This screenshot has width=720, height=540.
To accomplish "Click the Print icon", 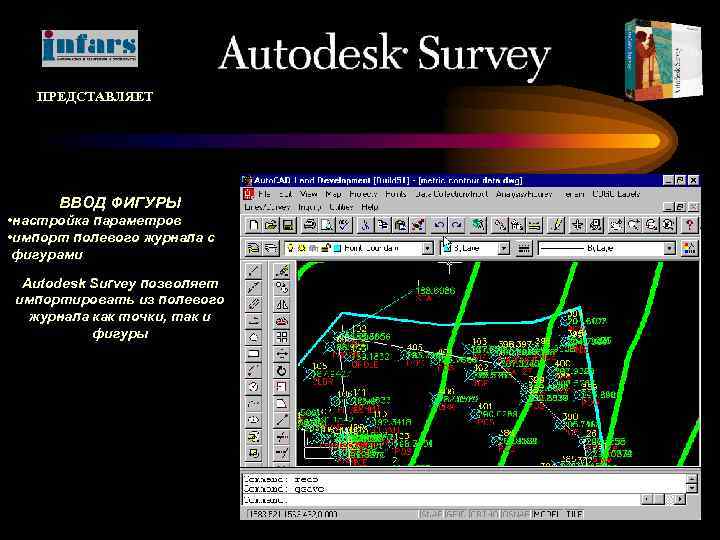I will pyautogui.click(x=310, y=225).
